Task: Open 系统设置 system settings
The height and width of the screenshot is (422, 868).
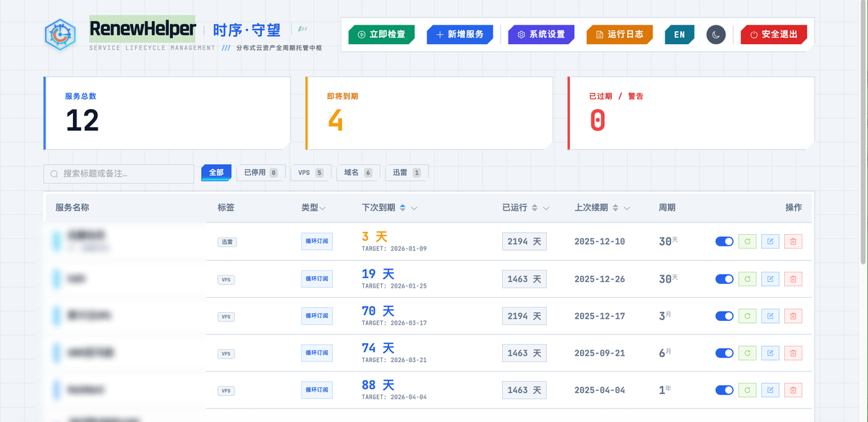Action: 541,35
